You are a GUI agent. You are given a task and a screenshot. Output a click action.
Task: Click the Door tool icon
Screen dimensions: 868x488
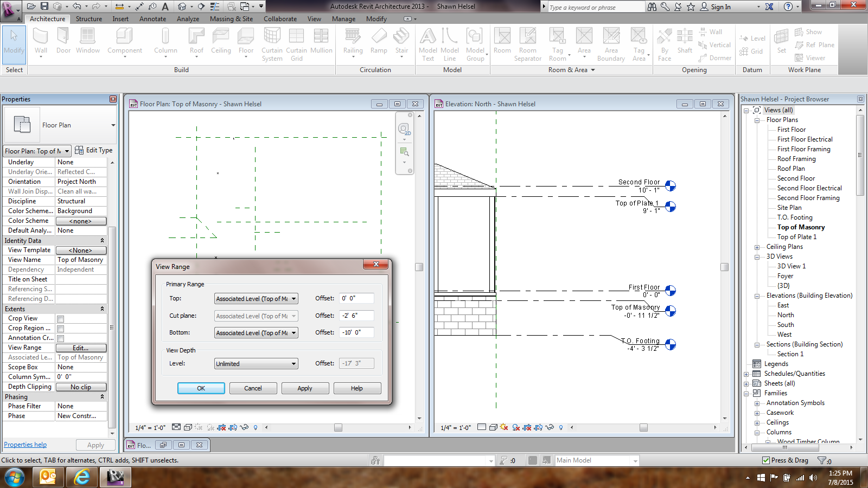[63, 41]
